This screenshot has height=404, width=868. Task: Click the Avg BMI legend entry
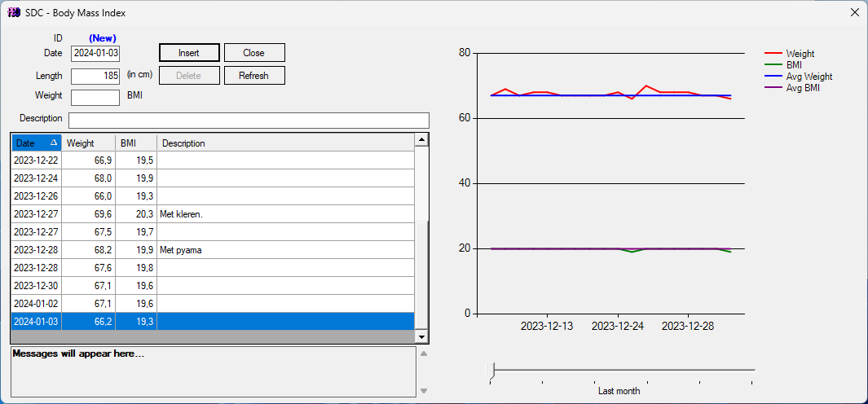[x=792, y=87]
